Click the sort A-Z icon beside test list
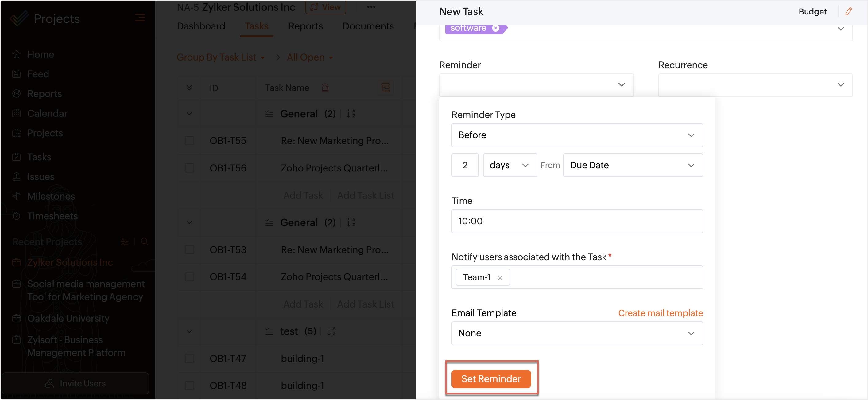The width and height of the screenshot is (868, 400). pos(331,331)
